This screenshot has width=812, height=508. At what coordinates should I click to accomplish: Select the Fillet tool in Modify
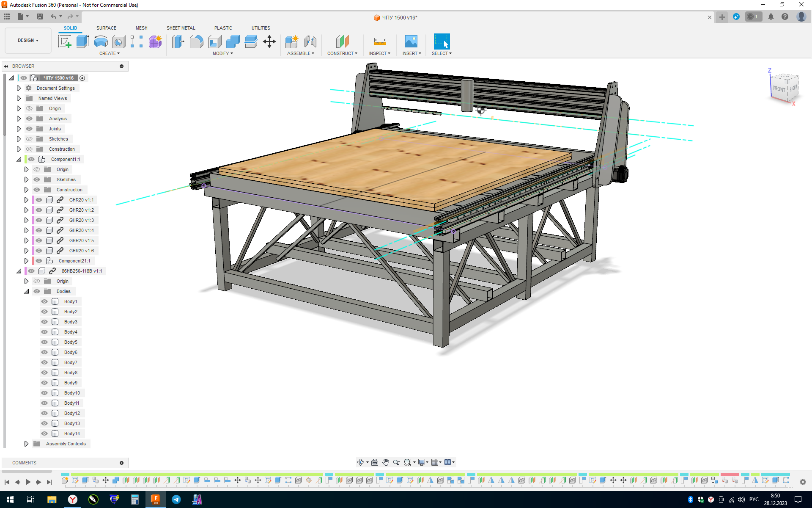click(196, 41)
